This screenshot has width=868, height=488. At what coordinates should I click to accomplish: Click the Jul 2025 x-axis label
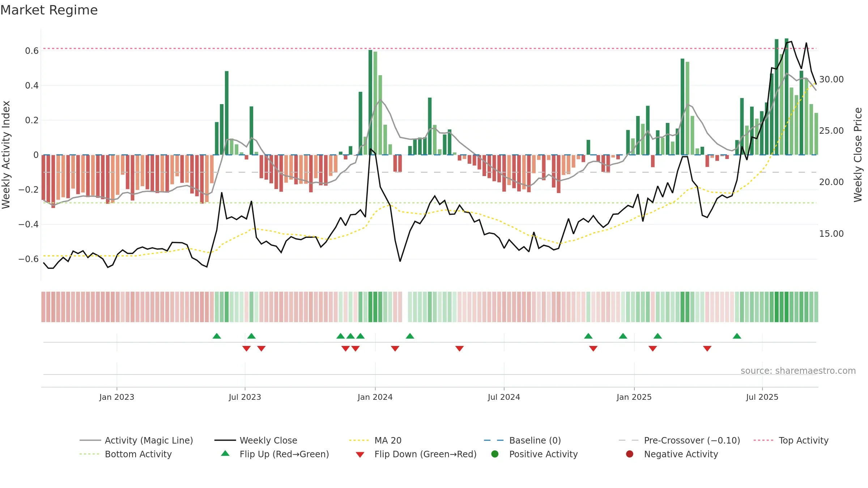click(762, 397)
